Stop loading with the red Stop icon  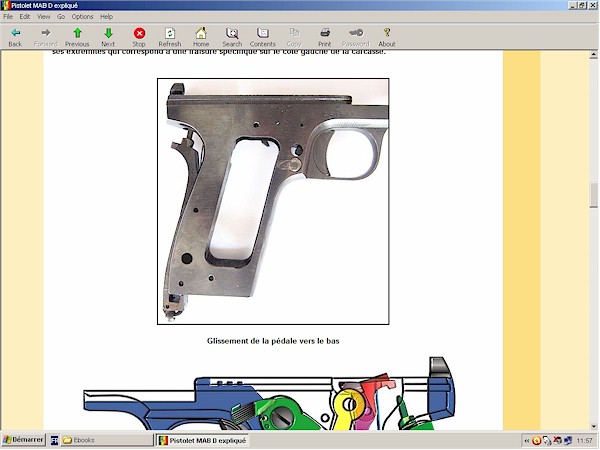(139, 38)
